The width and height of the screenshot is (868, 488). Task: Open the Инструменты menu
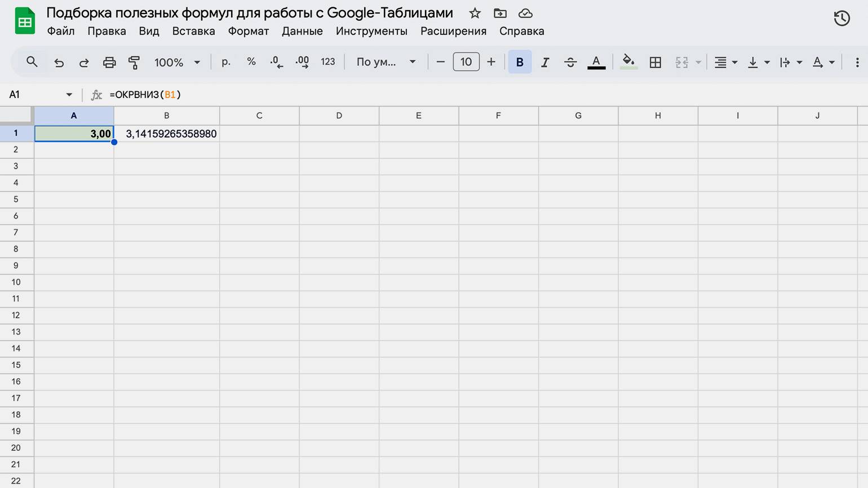click(x=371, y=31)
